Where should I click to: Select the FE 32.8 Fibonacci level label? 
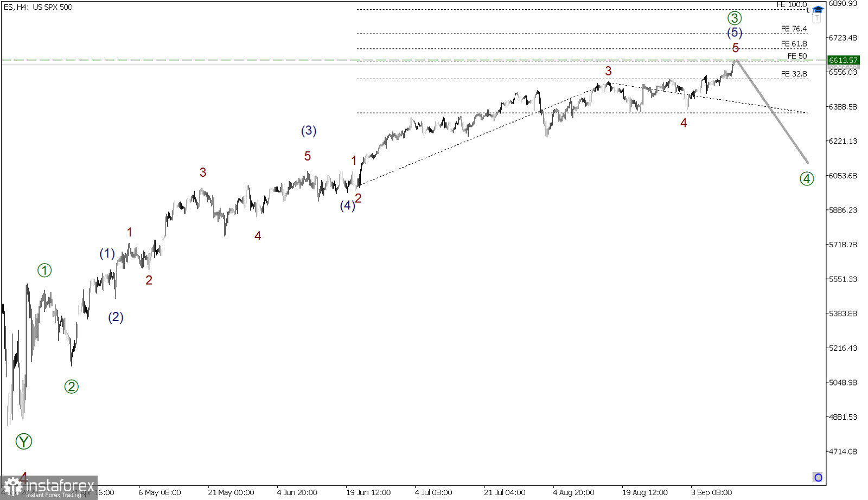click(x=794, y=74)
